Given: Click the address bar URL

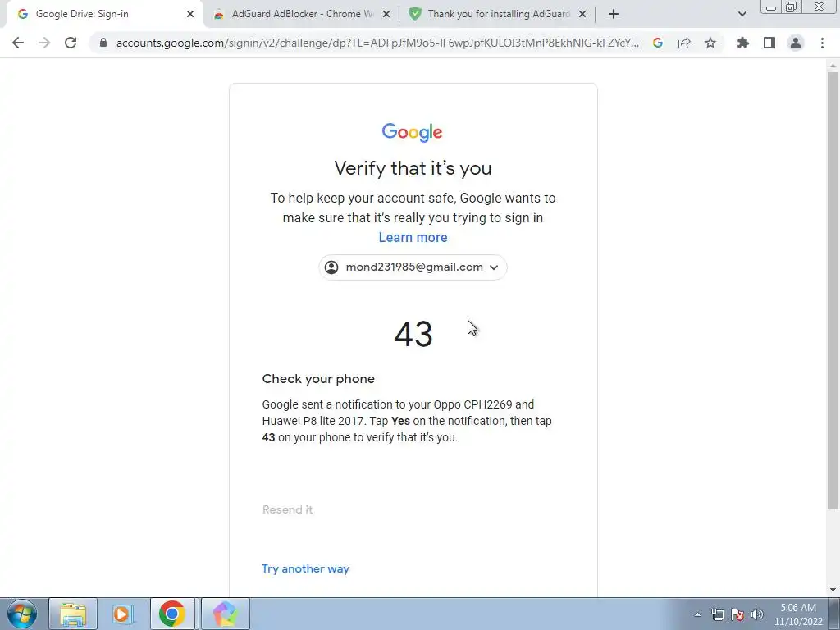Looking at the screenshot, I should [377, 43].
